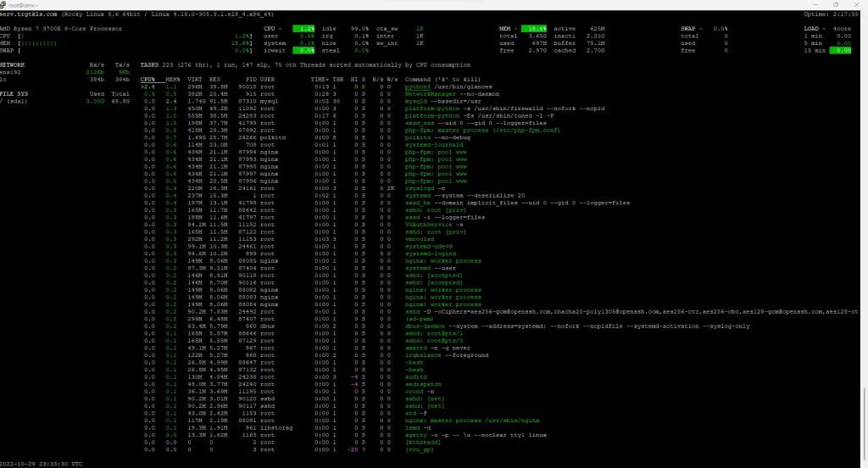The height and width of the screenshot is (468, 868).
Task: Select the PID column header
Action: coord(250,79)
